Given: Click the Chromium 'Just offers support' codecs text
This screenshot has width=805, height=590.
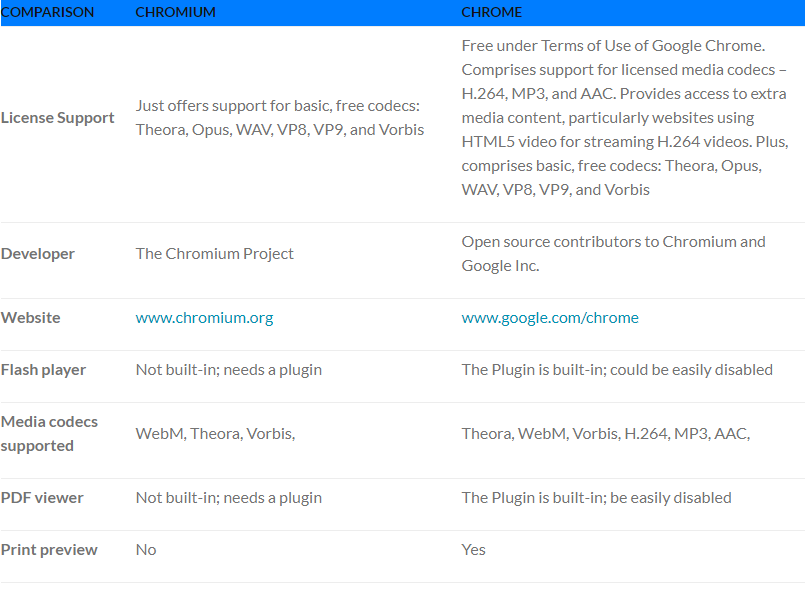Looking at the screenshot, I should point(280,118).
